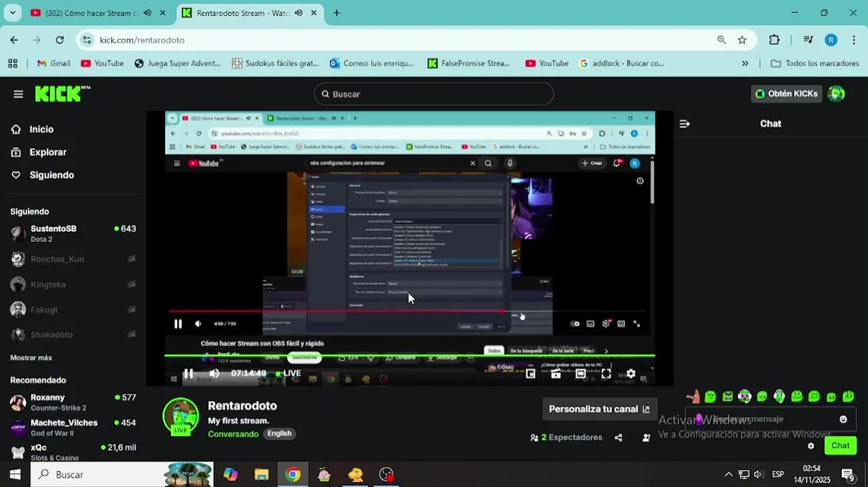Click the network icon in the system tray
The height and width of the screenshot is (487, 868).
[744, 475]
